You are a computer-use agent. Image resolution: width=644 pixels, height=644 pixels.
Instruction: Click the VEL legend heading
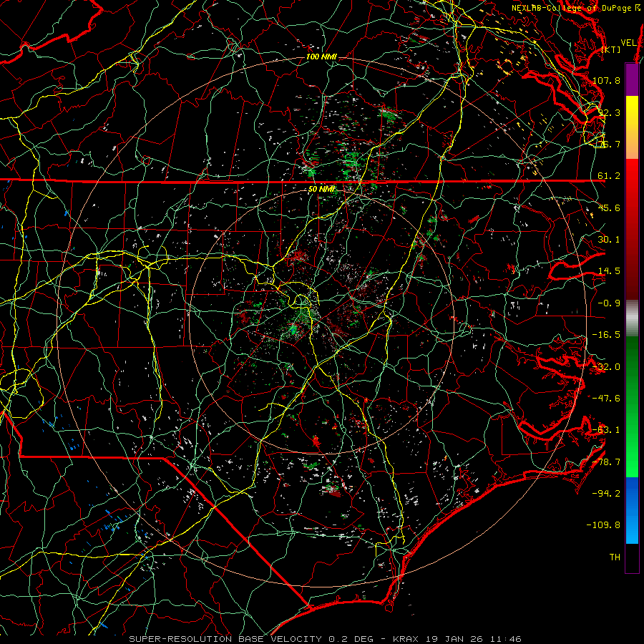pyautogui.click(x=628, y=43)
